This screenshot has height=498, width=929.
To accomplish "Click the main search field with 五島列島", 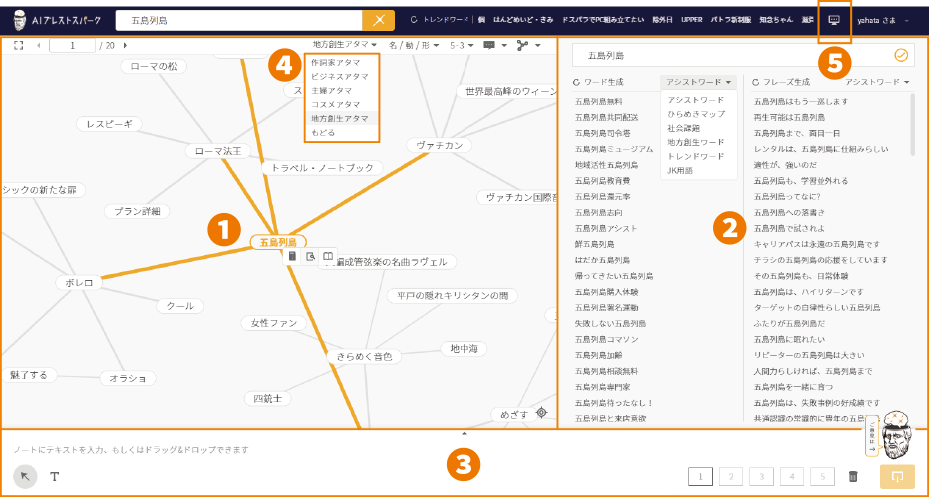I will 239,20.
